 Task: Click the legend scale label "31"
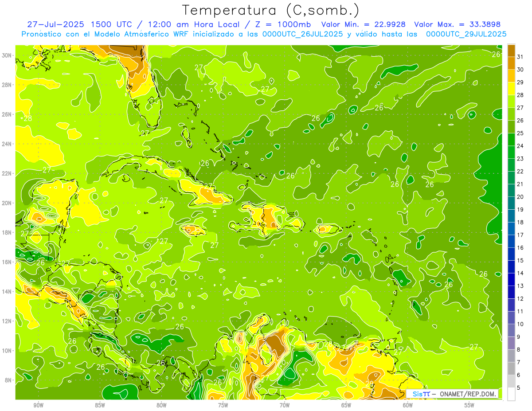(520, 57)
